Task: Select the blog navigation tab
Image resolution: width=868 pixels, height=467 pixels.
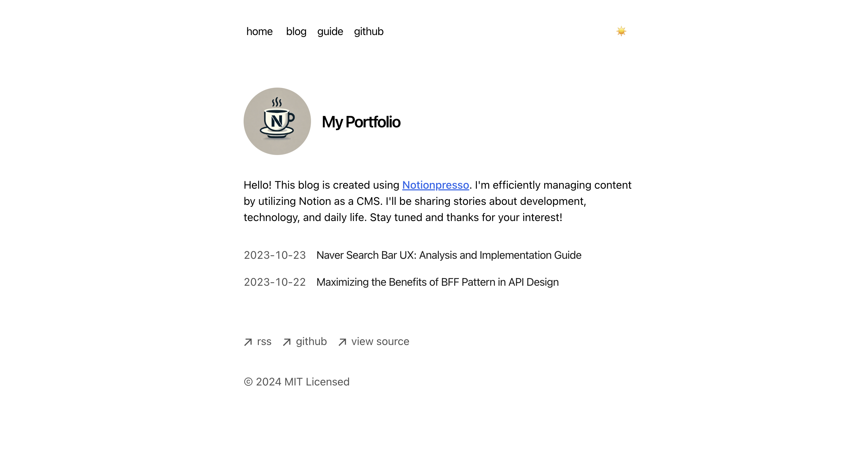Action: 296,32
